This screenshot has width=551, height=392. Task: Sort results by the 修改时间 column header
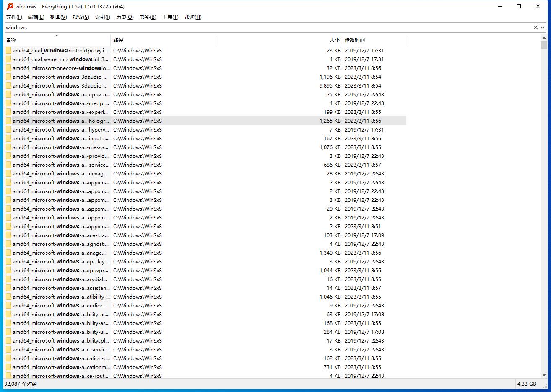tap(374, 40)
